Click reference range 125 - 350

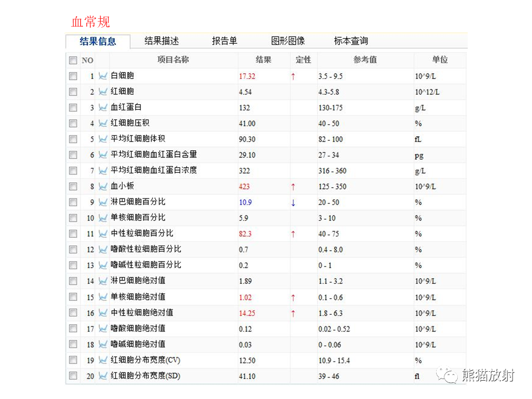click(x=332, y=187)
